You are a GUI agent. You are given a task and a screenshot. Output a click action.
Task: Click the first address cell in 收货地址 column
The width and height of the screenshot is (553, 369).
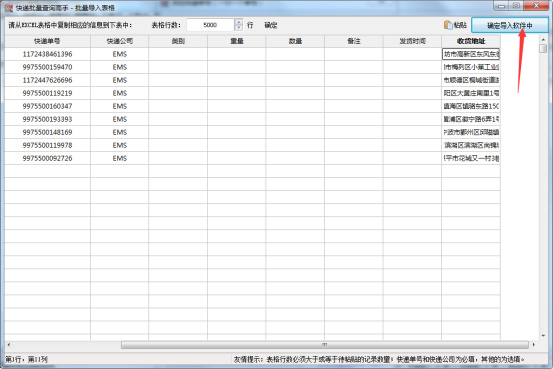[x=471, y=54]
